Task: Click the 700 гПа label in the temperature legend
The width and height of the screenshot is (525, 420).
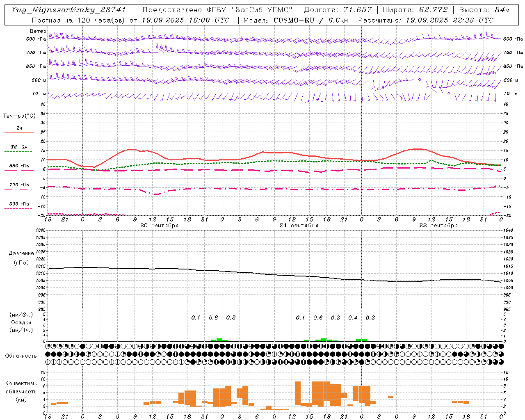Action: [x=19, y=185]
